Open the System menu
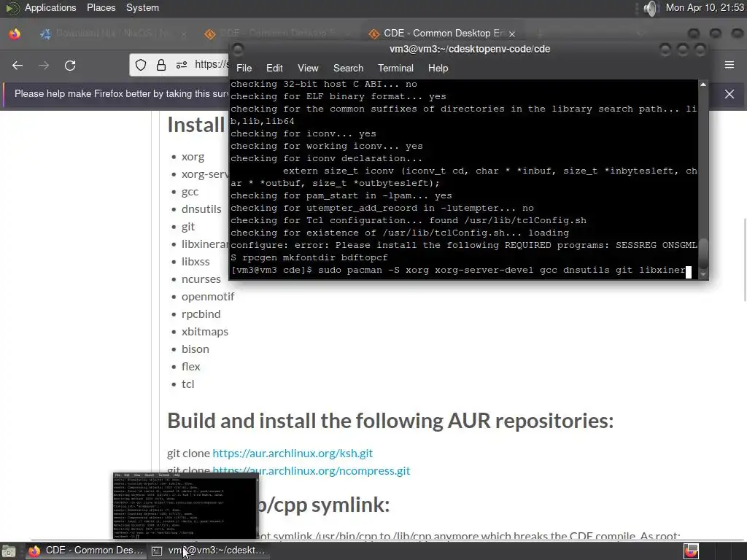 pyautogui.click(x=142, y=7)
